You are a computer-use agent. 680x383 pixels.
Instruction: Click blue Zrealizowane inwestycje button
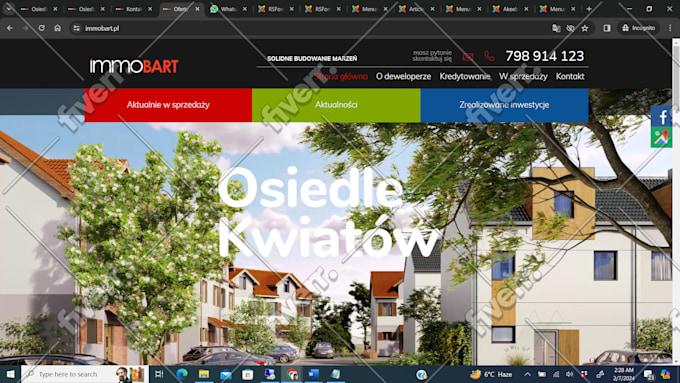(504, 105)
